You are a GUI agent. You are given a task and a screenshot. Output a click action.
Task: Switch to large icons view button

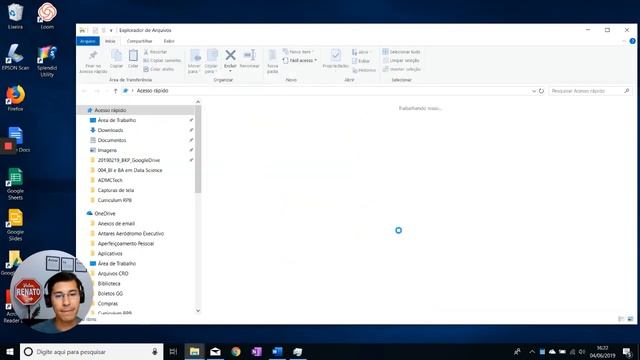pyautogui.click(x=630, y=319)
